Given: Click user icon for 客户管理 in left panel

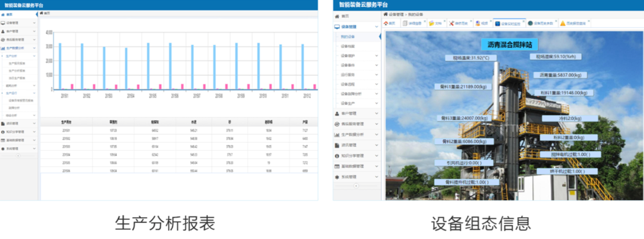Looking at the screenshot, I should pyautogui.click(x=3, y=31).
